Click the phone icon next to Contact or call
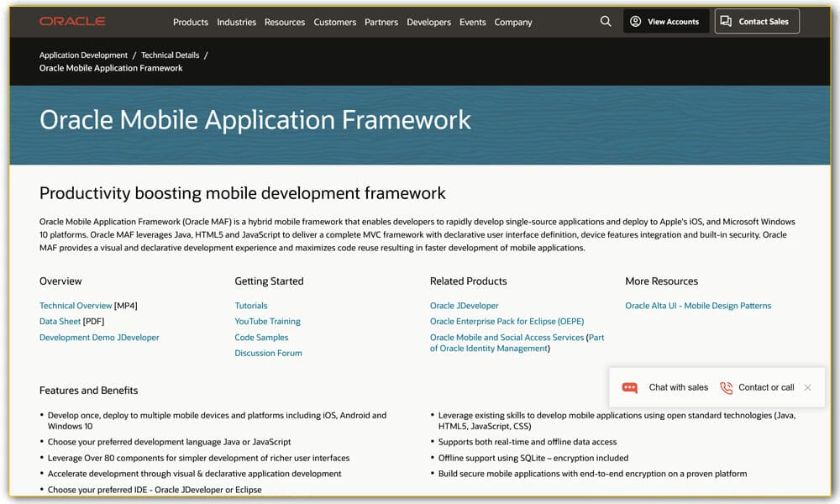 [x=728, y=387]
